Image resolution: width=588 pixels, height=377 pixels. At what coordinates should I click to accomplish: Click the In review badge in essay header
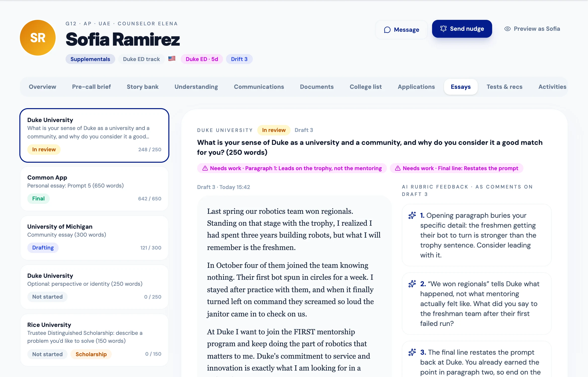tap(274, 130)
